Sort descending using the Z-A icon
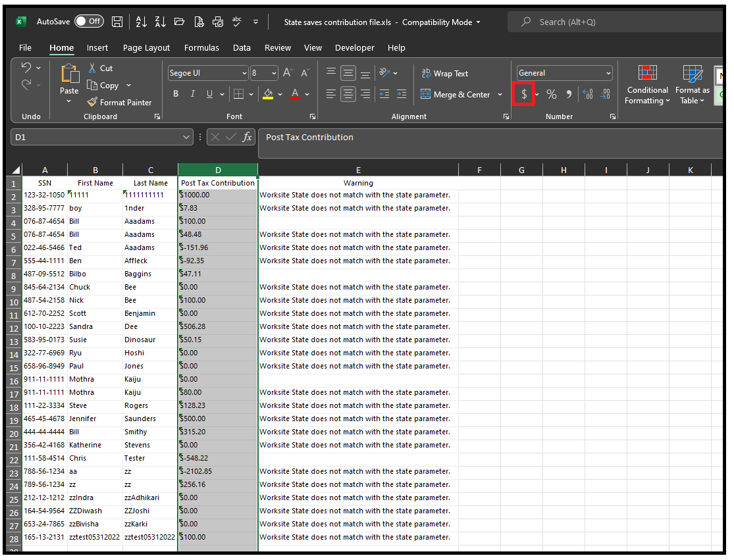The image size is (734, 560). (160, 22)
